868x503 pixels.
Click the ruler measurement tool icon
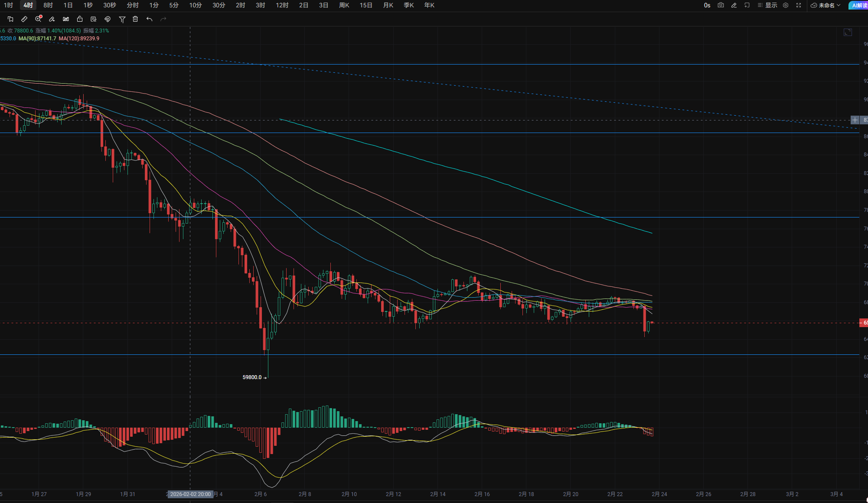24,19
